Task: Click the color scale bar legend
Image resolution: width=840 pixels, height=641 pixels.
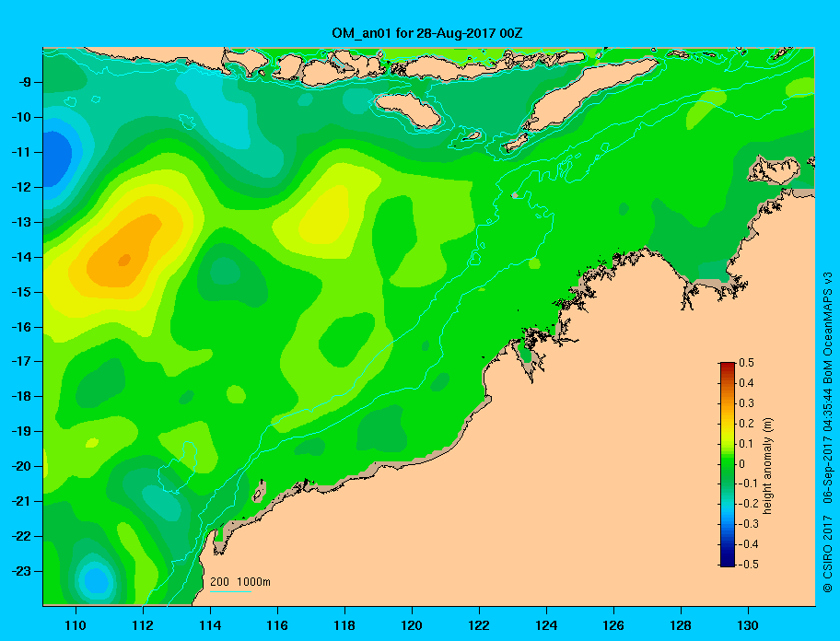Action: pyautogui.click(x=728, y=464)
